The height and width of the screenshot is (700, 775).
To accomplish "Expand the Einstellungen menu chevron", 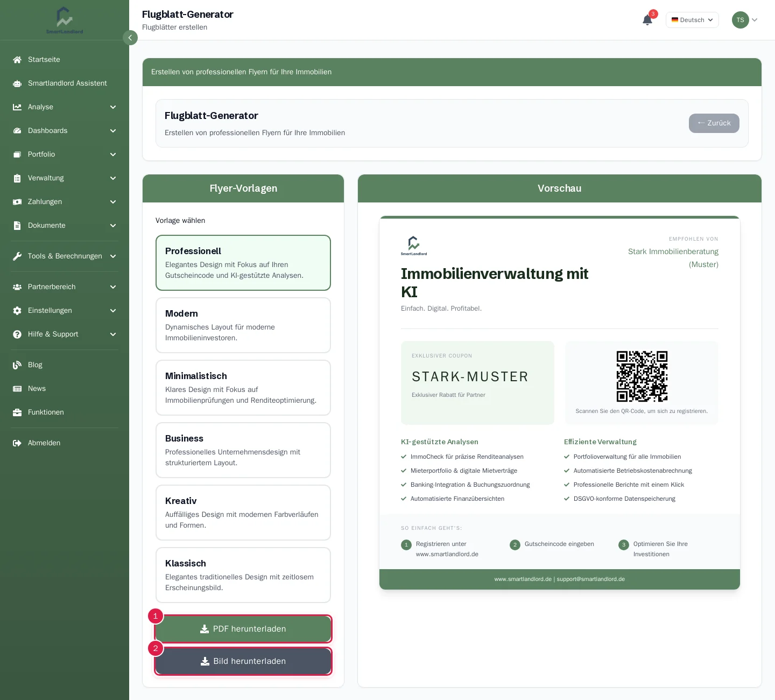I will pyautogui.click(x=113, y=311).
